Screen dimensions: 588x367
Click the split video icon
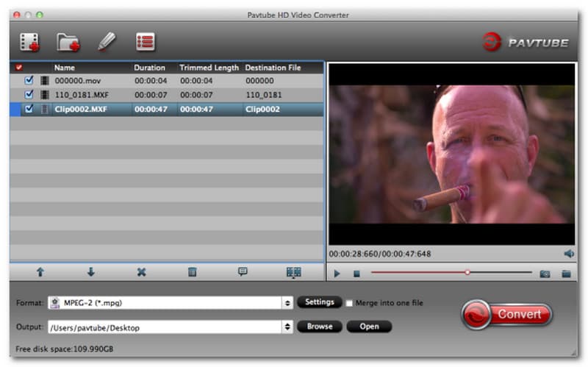tap(293, 272)
